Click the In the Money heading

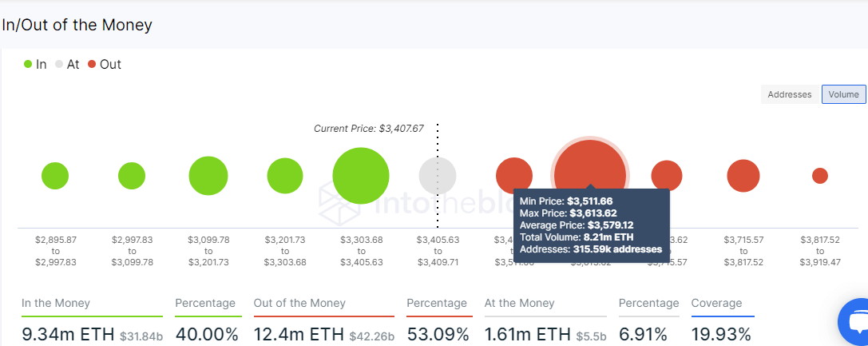(56, 304)
